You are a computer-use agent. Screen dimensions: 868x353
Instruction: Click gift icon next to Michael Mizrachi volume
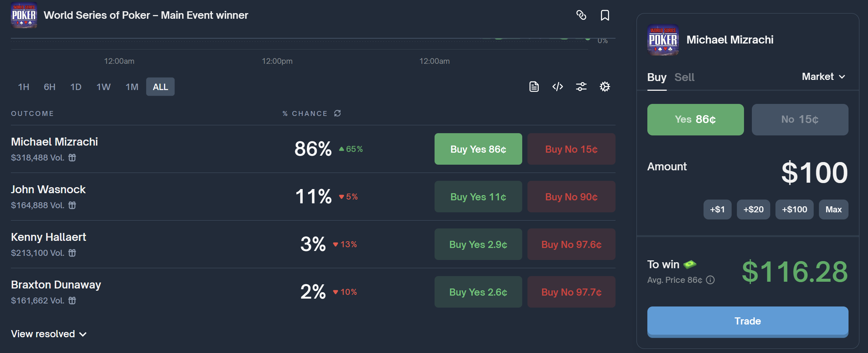pyautogui.click(x=72, y=158)
